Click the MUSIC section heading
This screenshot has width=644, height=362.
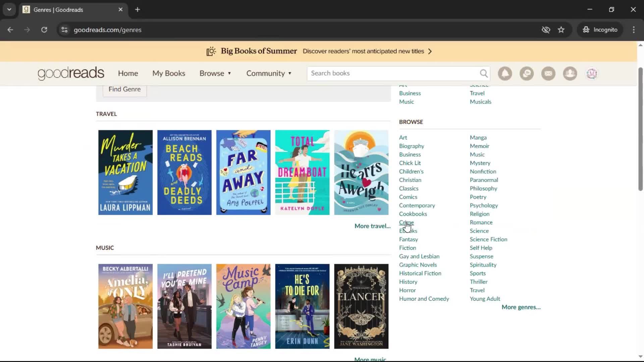[105, 248]
